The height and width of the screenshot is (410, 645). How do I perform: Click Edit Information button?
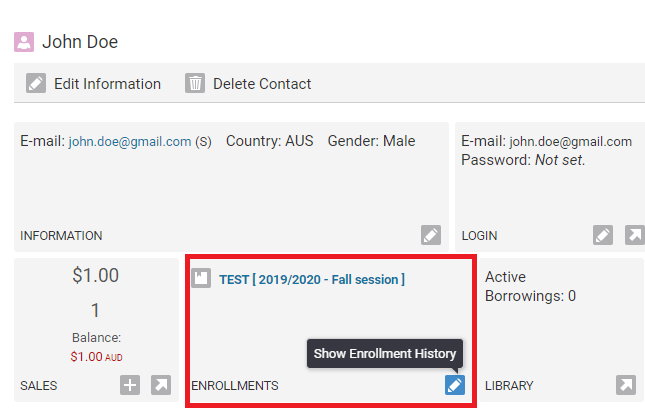[x=107, y=84]
